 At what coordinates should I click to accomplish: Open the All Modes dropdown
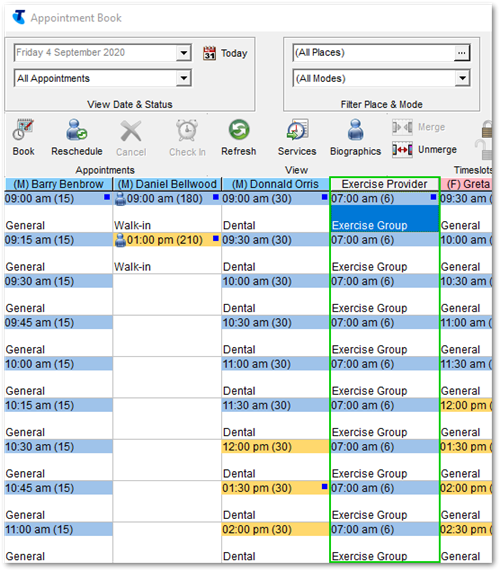point(462,78)
